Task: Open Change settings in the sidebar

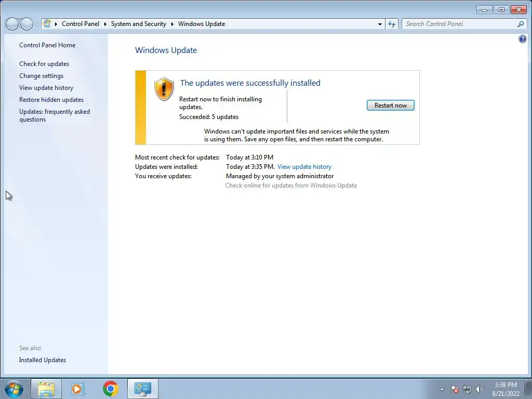Action: click(x=42, y=76)
